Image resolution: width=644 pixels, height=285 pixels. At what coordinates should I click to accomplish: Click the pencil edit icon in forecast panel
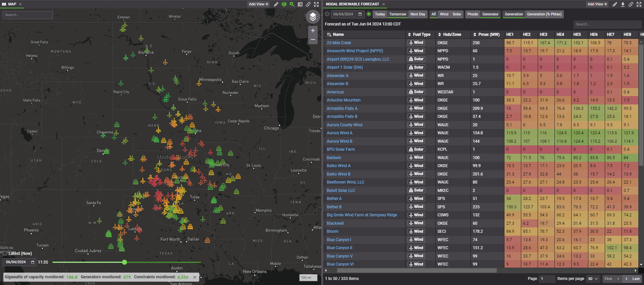pyautogui.click(x=615, y=4)
